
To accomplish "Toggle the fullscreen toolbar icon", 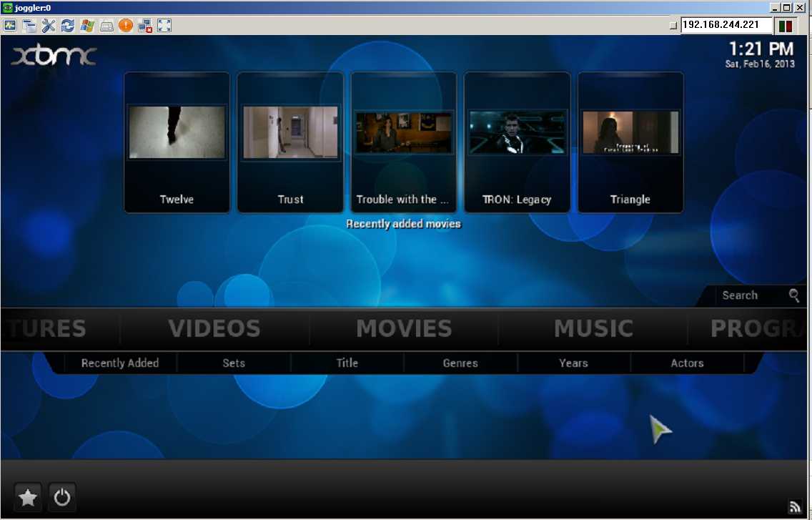I will tap(164, 26).
